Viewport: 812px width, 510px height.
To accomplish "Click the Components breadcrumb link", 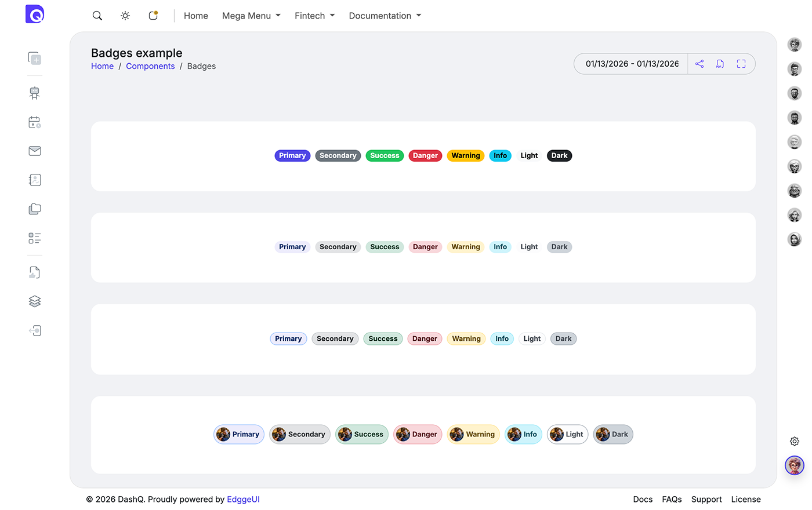I will coord(150,66).
